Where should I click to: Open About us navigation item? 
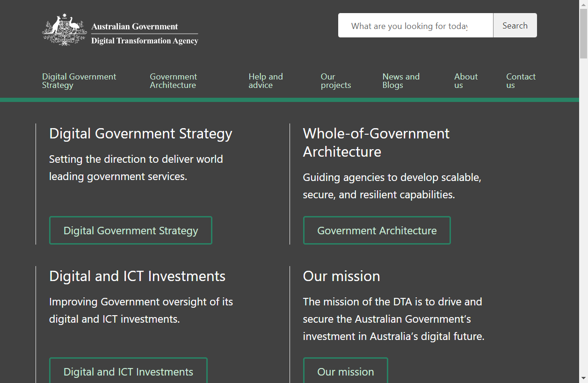[x=465, y=81]
